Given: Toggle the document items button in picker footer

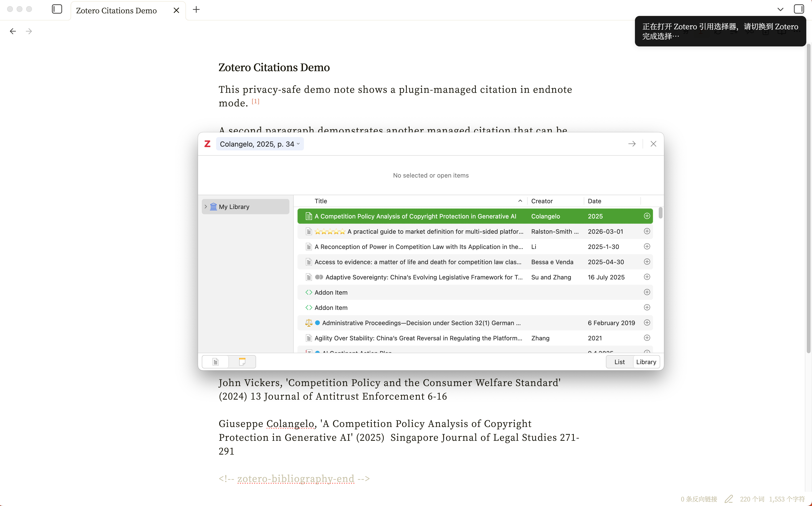Looking at the screenshot, I should [x=215, y=362].
